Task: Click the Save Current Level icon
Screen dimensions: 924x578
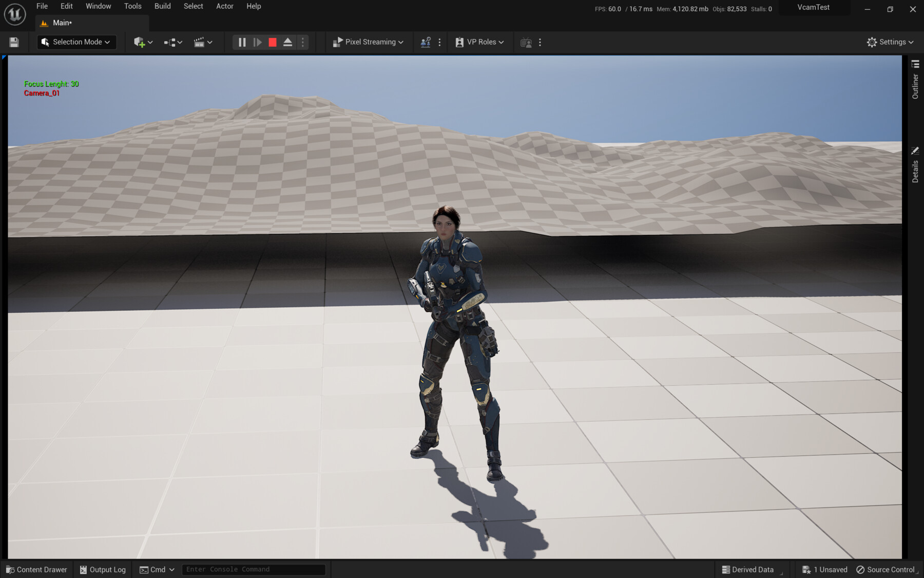Action: (x=14, y=42)
